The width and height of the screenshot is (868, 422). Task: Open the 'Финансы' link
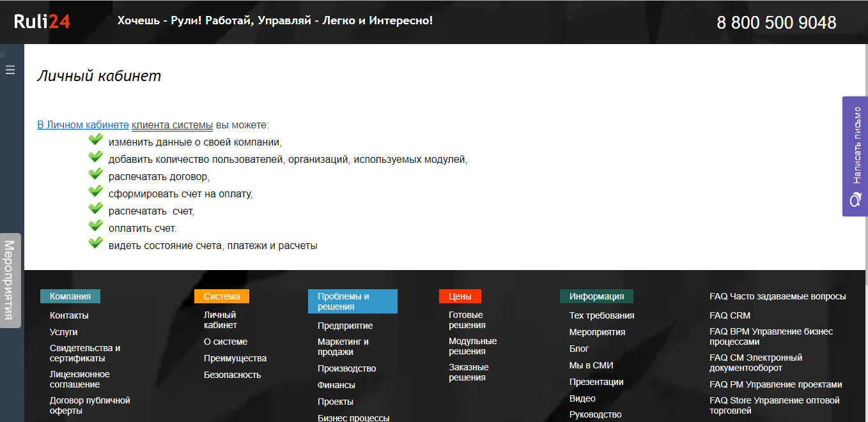[x=336, y=385]
